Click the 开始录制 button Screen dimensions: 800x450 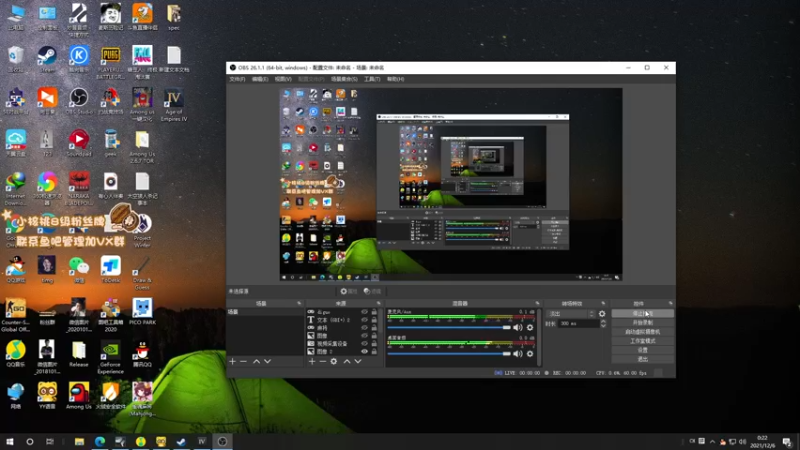pyautogui.click(x=642, y=323)
